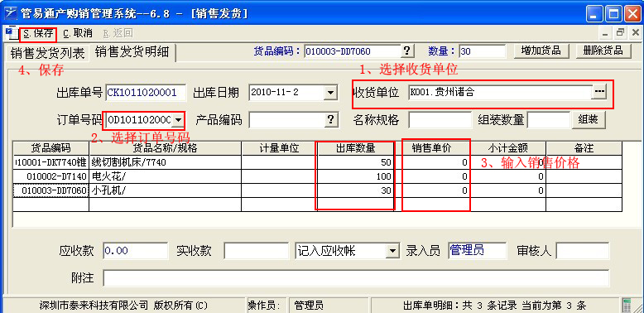Click the 出库数量 cell with 100
This screenshot has height=313, width=644.
pyautogui.click(x=356, y=176)
